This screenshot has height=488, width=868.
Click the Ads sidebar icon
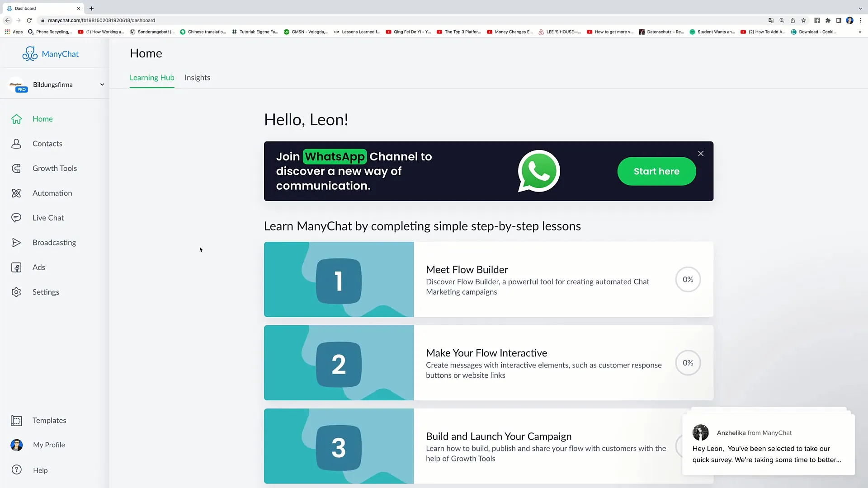point(17,267)
